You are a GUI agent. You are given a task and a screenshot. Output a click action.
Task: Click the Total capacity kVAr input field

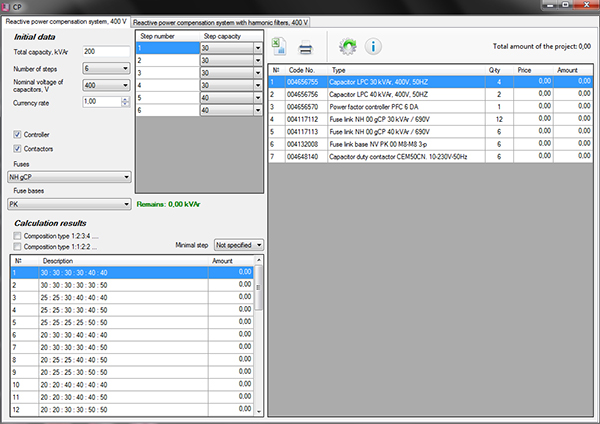coord(105,51)
